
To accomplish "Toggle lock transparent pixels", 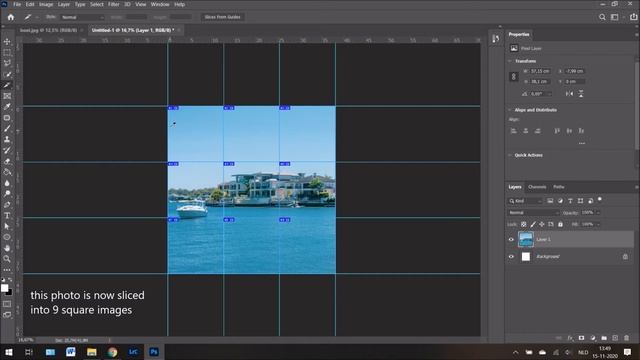I will [524, 224].
